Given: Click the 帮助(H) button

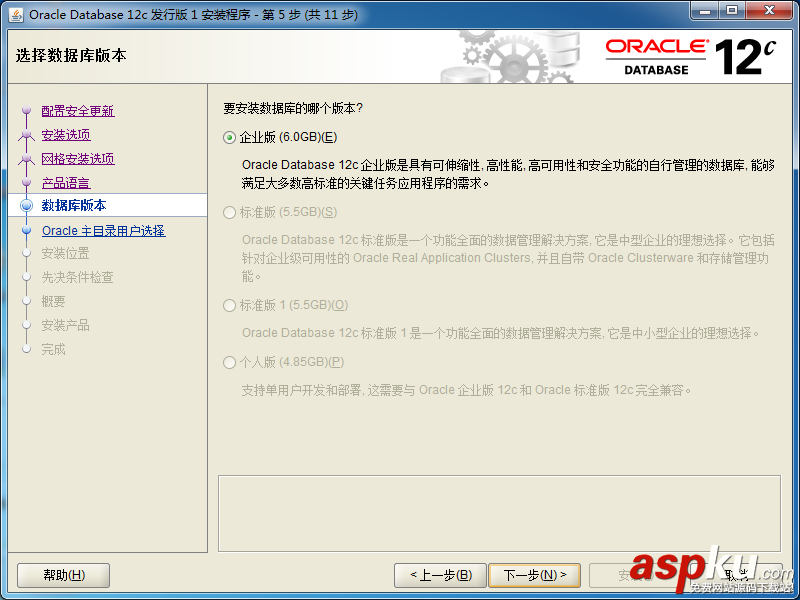Looking at the screenshot, I should point(64,576).
